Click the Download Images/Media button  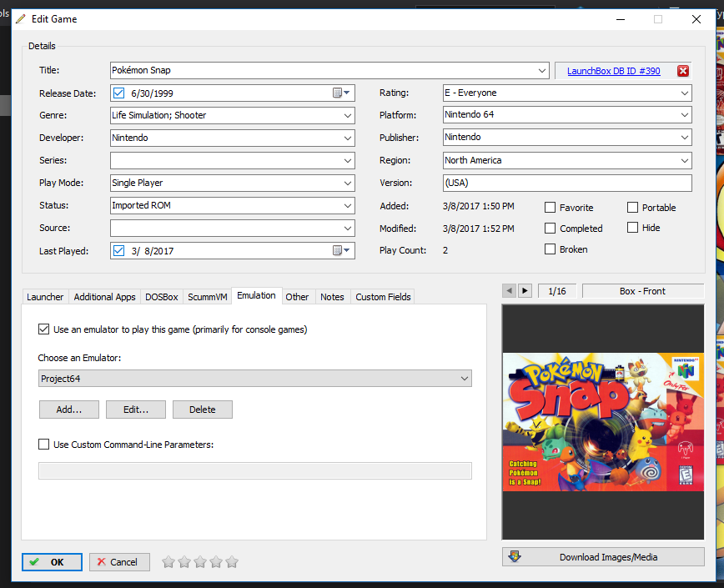point(603,556)
